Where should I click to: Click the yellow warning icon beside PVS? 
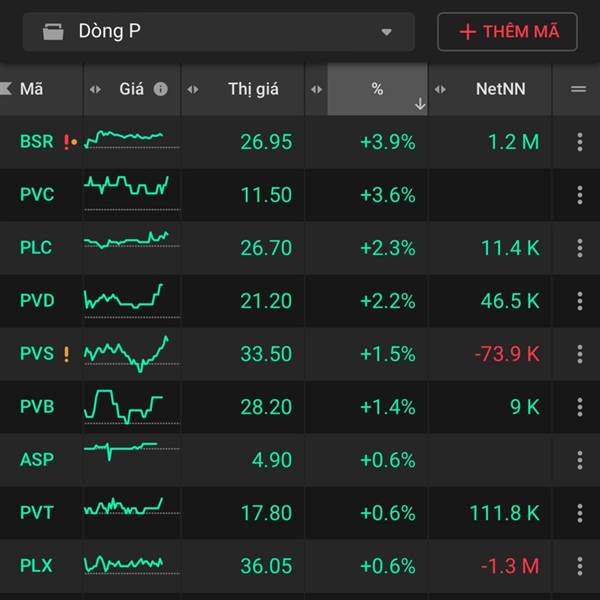67,354
